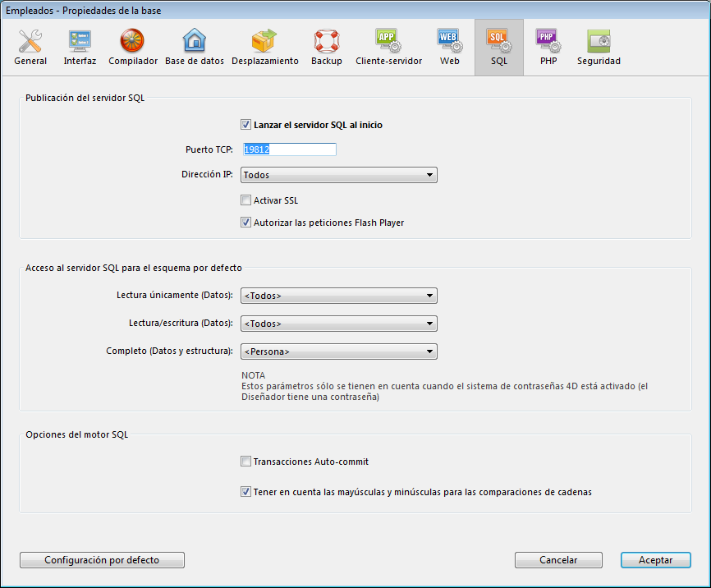Click the Backup tab label
Image resolution: width=711 pixels, height=588 pixels.
pos(327,61)
